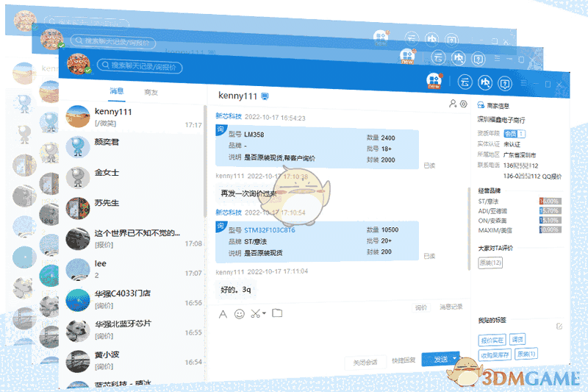The width and height of the screenshot is (588, 392).
Task: Click the merchant info 商家信息 icon
Action: pos(481,105)
